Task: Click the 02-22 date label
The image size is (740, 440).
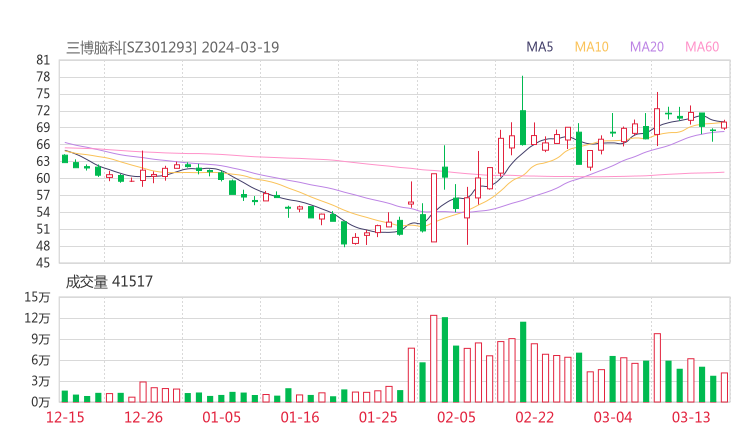Action: click(x=535, y=417)
